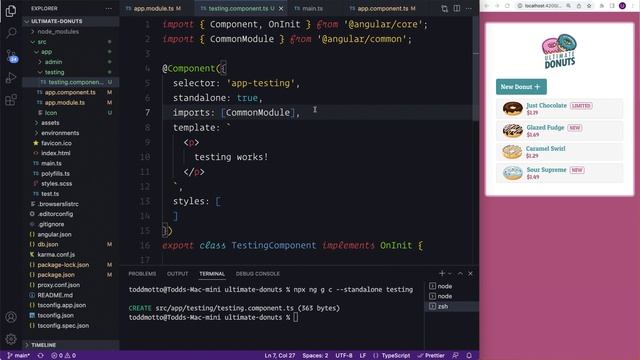Screen dimensions: 640x360
Task: Open styles.scss in the file tree
Action: pyautogui.click(x=71, y=184)
